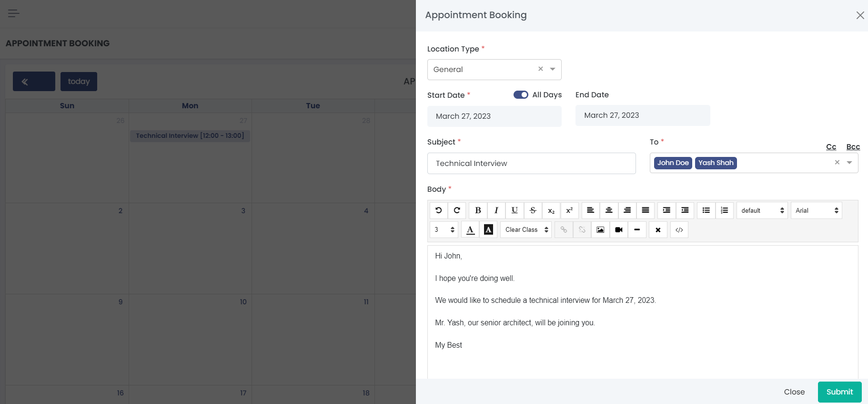Pick the text background color tool
This screenshot has height=404, width=868.
488,230
